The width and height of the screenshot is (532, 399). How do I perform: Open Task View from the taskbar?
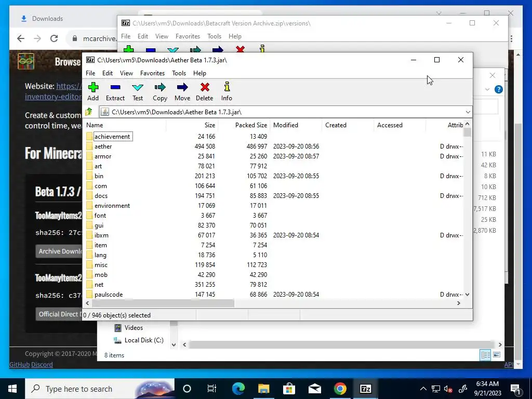click(x=212, y=389)
